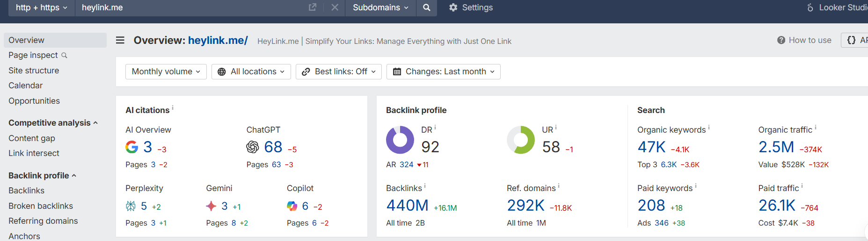Open Site structure in the sidebar
This screenshot has height=241, width=868.
[x=34, y=71]
